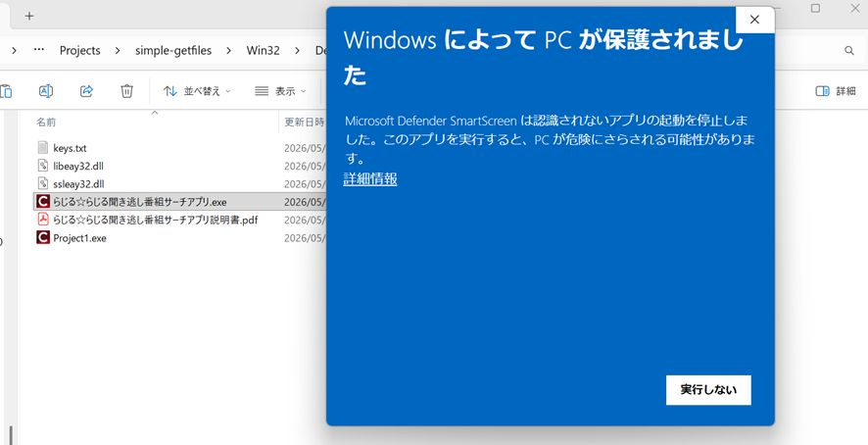
Task: Click the paste clipboard icon
Action: (x=6, y=91)
